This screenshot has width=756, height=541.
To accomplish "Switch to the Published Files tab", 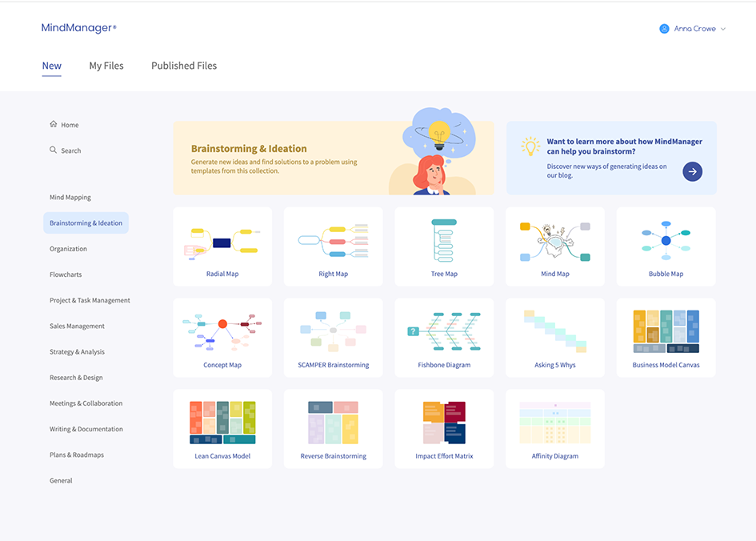I will (x=184, y=66).
